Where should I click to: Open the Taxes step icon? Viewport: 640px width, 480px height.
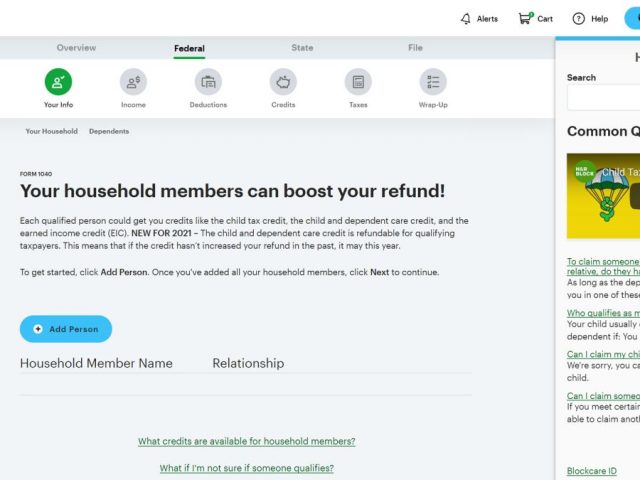click(358, 82)
